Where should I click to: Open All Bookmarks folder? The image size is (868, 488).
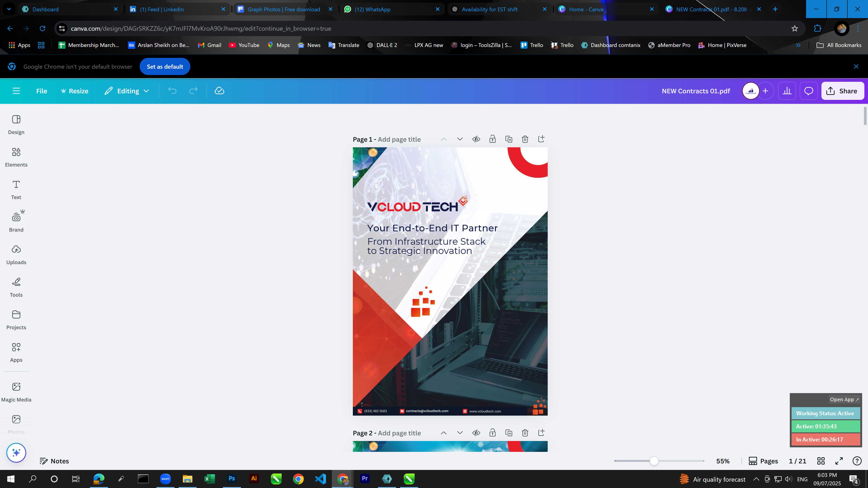click(x=839, y=45)
